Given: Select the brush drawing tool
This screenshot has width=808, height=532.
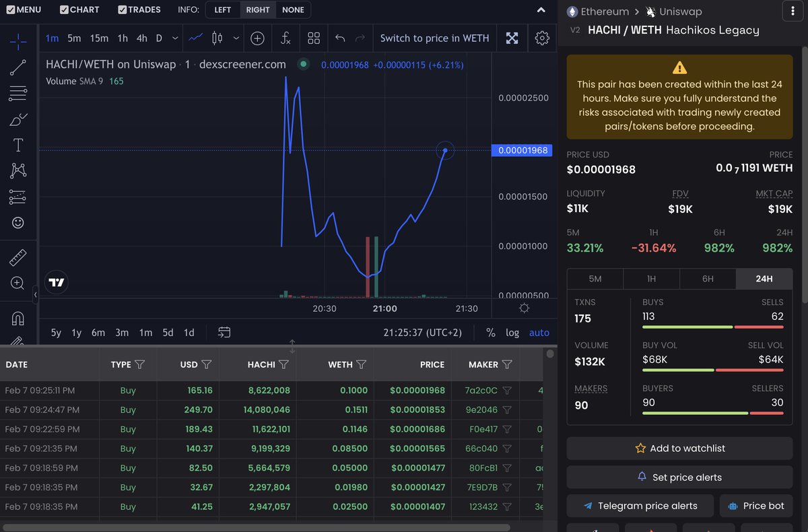Looking at the screenshot, I should (18, 120).
